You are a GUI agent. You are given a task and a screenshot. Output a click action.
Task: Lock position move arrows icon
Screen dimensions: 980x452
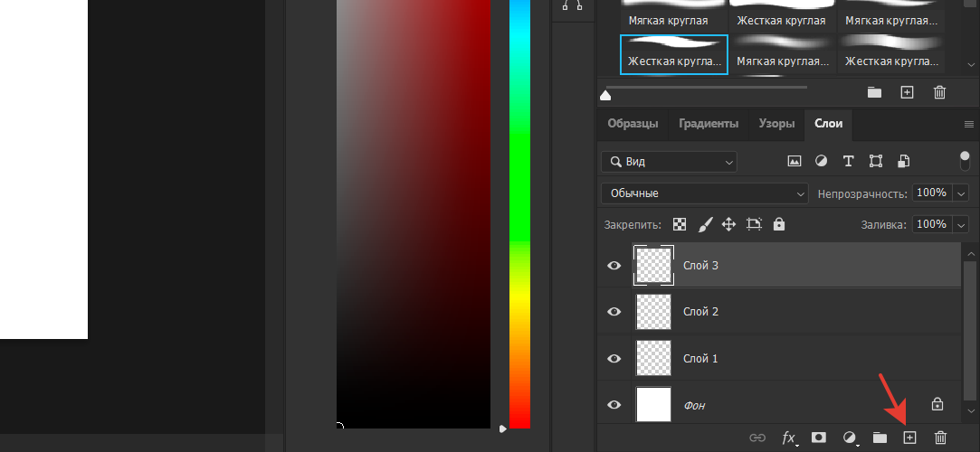(728, 224)
